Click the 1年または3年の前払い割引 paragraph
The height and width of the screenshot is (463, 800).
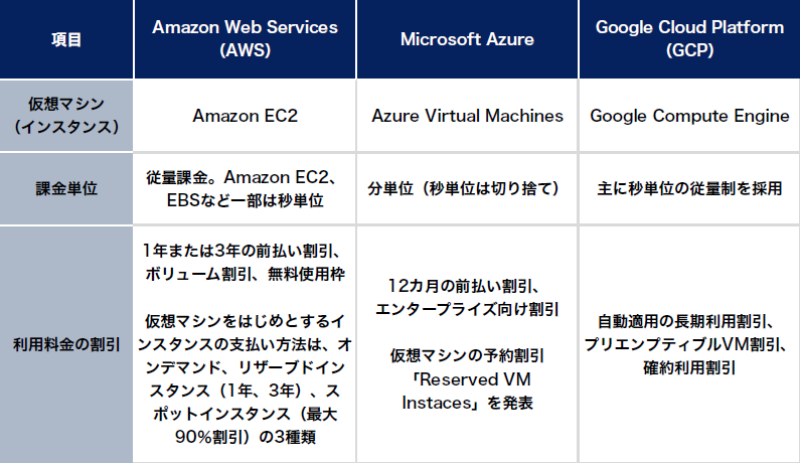click(245, 264)
